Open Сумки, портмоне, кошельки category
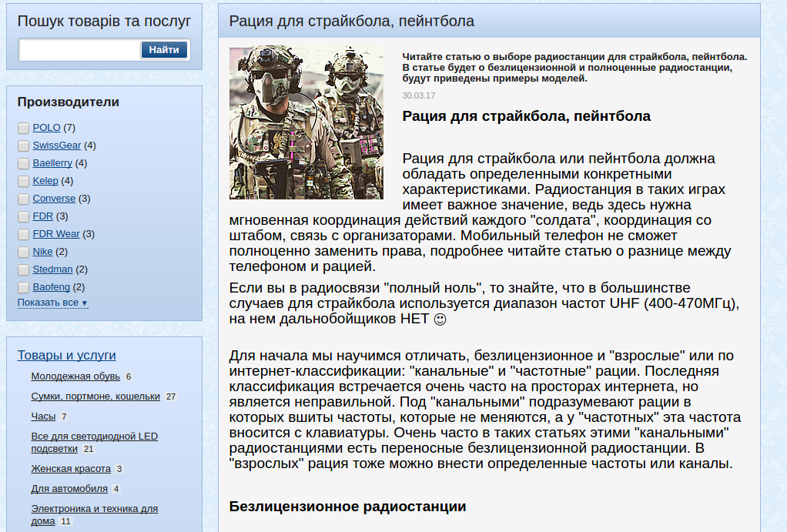The width and height of the screenshot is (787, 532). coord(95,396)
